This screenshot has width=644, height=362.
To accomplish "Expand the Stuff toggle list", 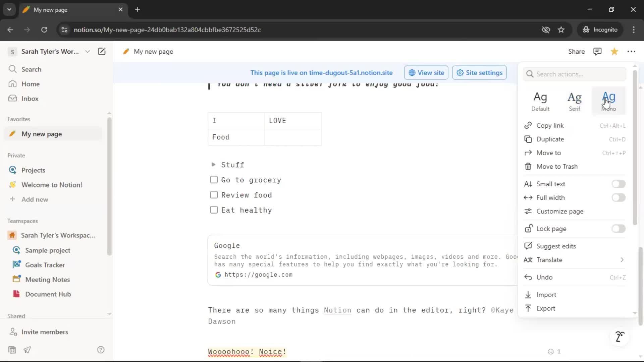I will (x=213, y=165).
